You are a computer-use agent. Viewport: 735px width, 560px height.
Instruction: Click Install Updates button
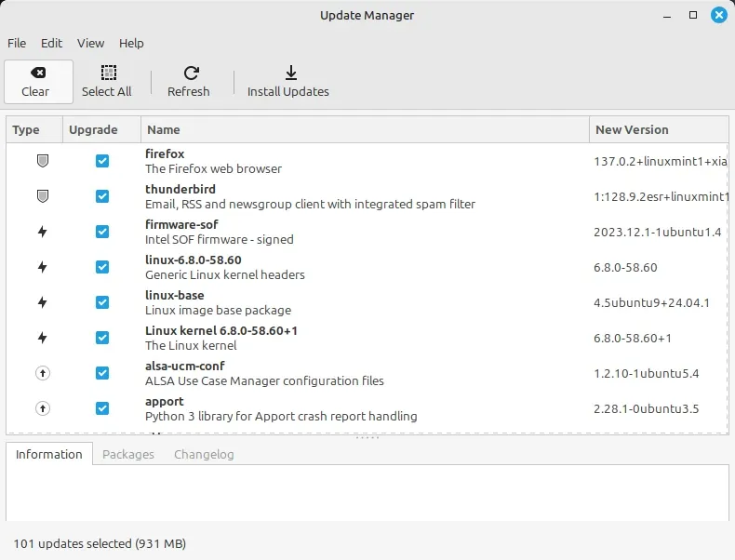coord(288,82)
